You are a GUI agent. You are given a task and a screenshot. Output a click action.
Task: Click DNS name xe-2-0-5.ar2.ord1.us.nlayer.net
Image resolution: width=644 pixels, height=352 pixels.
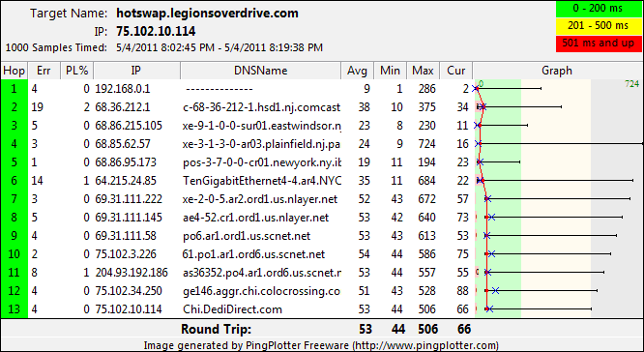click(260, 199)
